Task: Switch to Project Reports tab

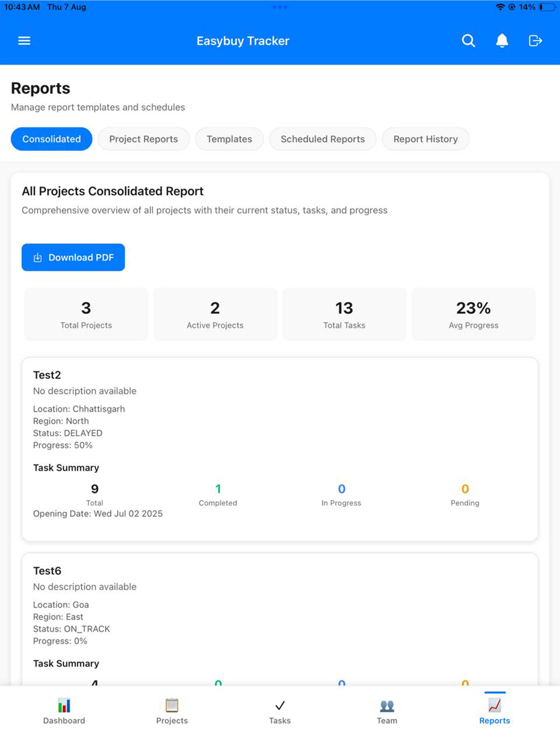Action: click(144, 139)
